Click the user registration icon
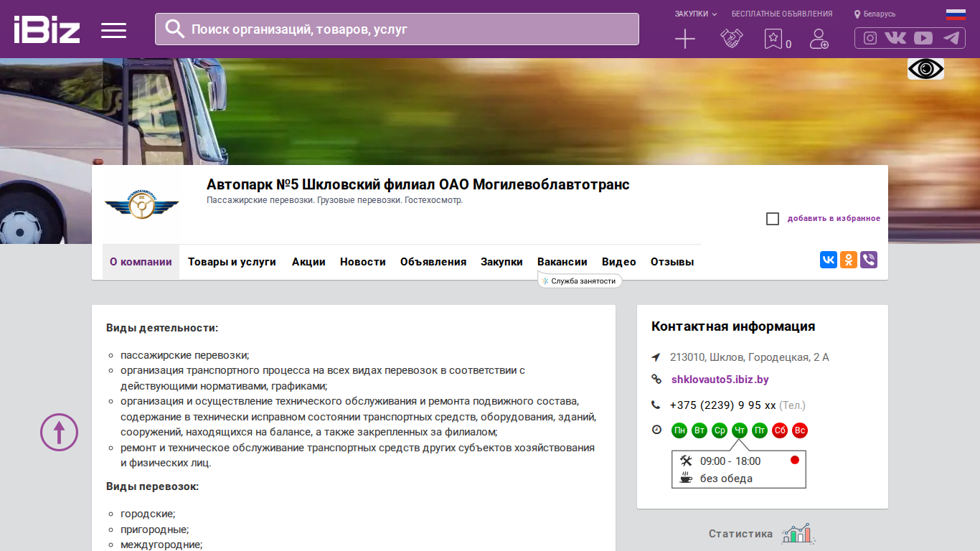The image size is (980, 551). point(819,39)
